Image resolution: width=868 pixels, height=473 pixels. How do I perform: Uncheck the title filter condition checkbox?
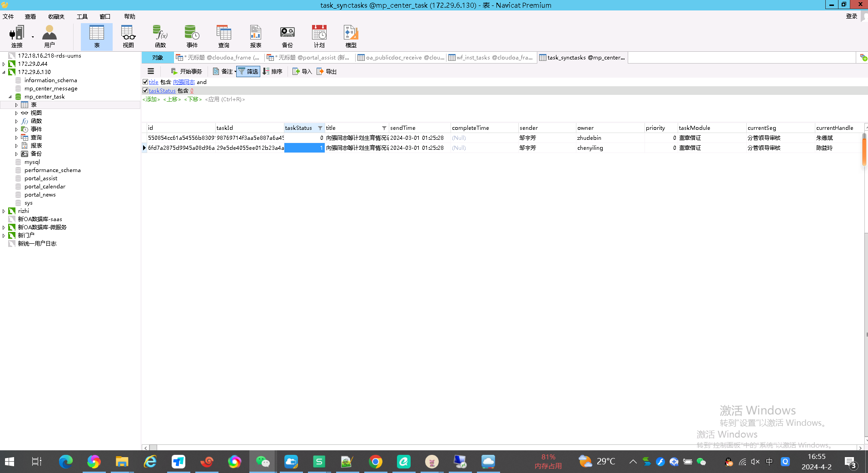coord(145,82)
